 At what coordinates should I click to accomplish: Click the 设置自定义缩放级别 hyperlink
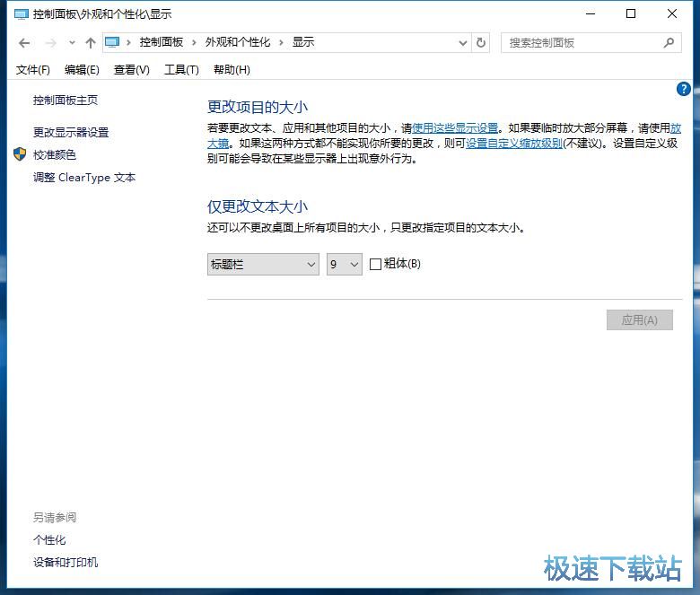[514, 144]
